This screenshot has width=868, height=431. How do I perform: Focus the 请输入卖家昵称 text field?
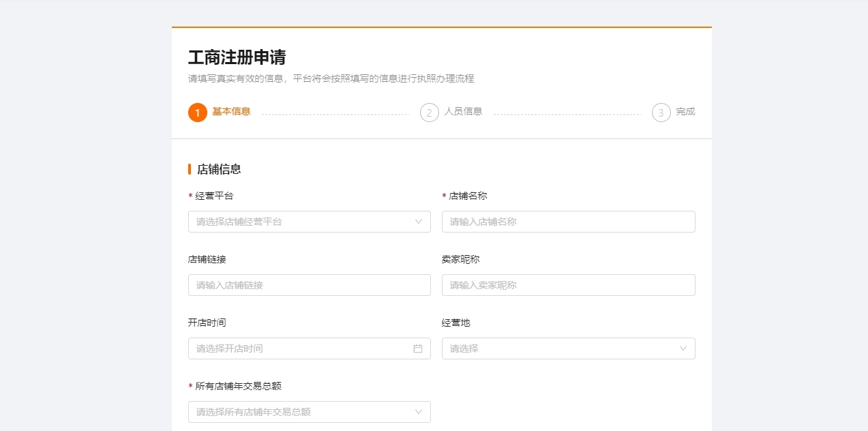568,285
